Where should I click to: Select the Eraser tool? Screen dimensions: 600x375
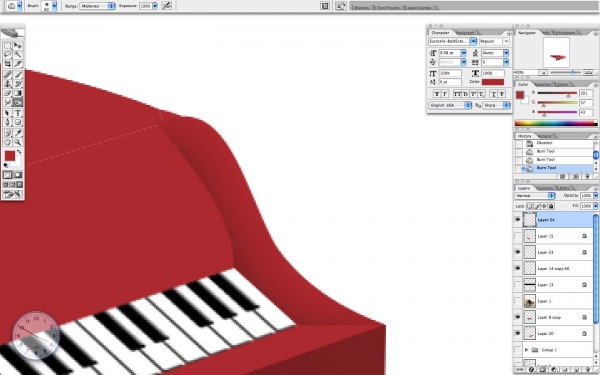point(7,93)
